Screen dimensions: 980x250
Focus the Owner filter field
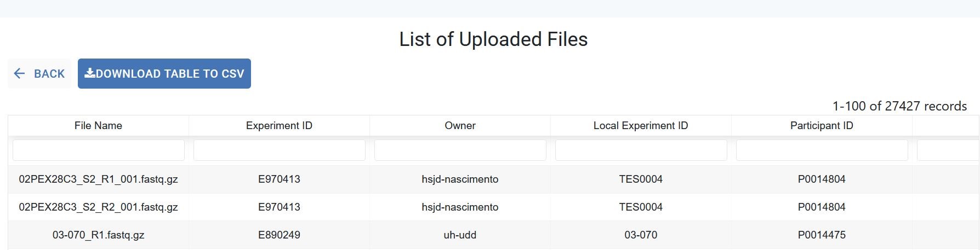click(460, 150)
